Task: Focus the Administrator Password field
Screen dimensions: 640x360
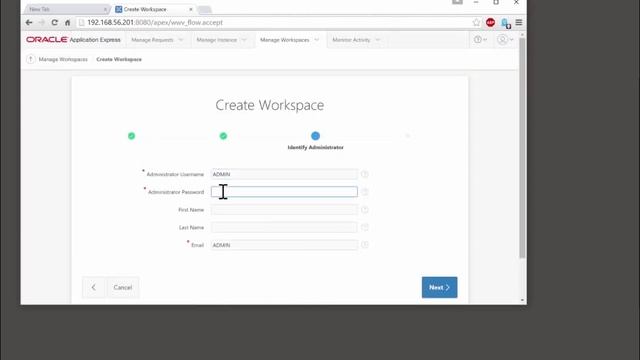Action: click(x=284, y=192)
